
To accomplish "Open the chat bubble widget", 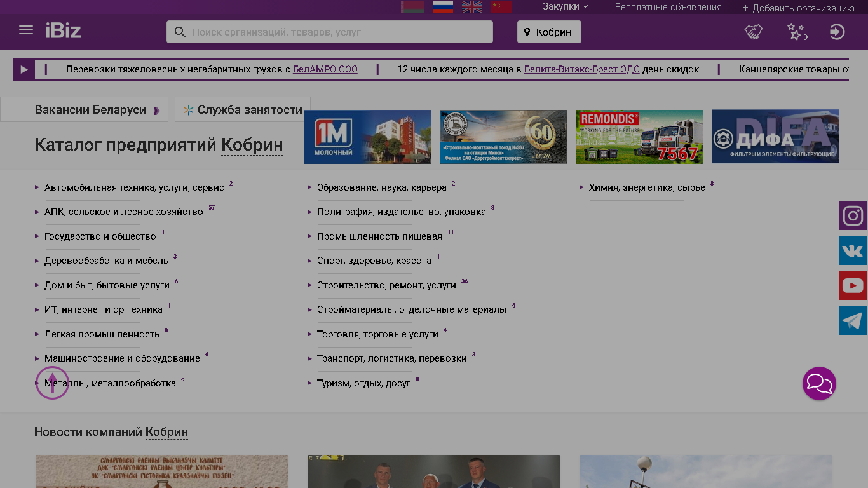I will pos(819,383).
